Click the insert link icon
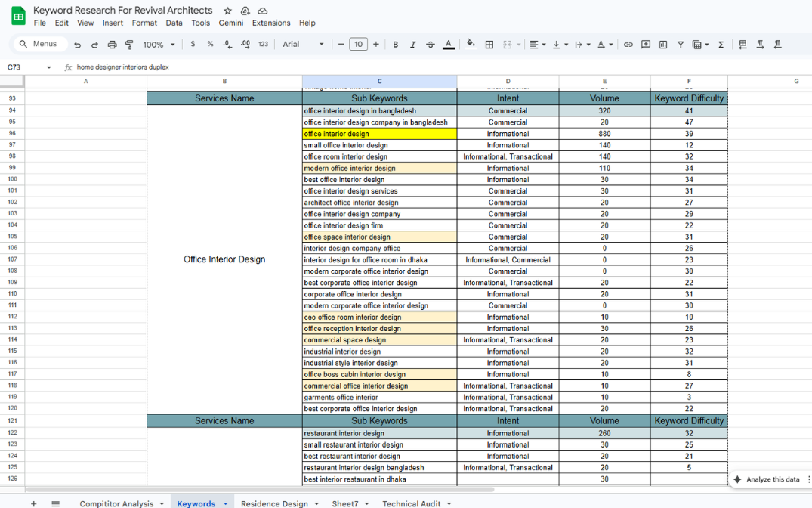Screen dimensions: 812x508 (x=628, y=45)
